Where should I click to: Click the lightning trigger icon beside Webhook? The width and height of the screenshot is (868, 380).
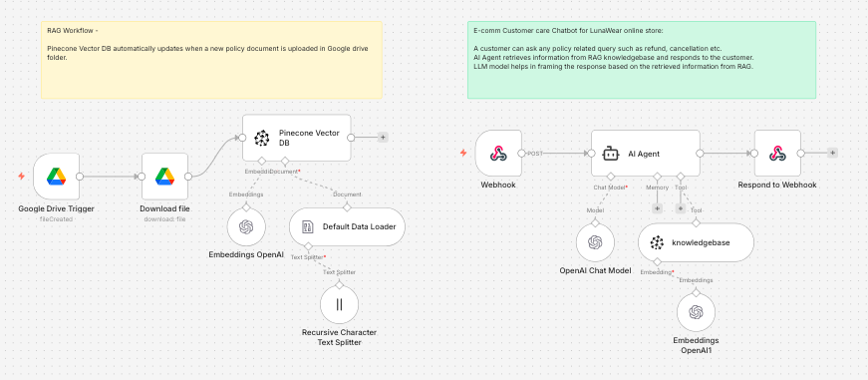[463, 153]
